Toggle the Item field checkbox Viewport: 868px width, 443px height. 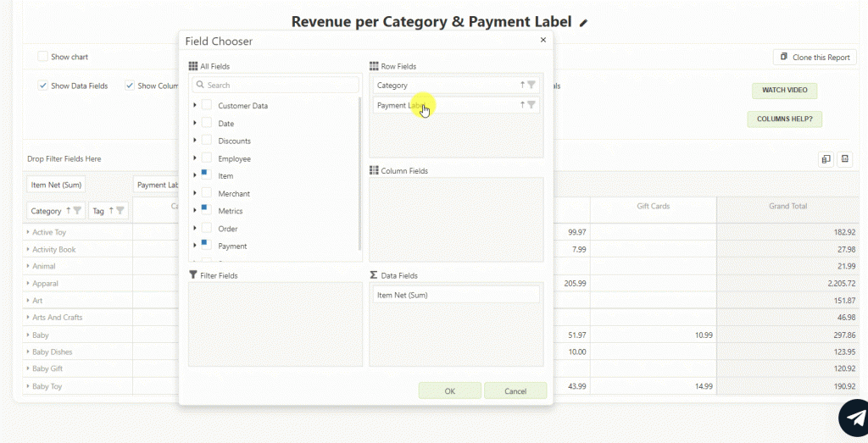207,175
